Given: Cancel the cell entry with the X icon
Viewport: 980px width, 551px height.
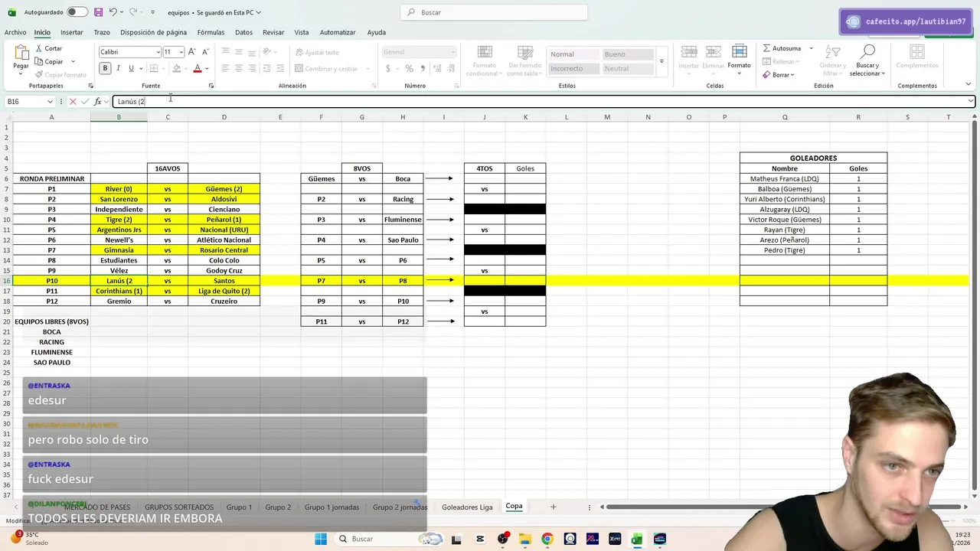Looking at the screenshot, I should pos(73,101).
